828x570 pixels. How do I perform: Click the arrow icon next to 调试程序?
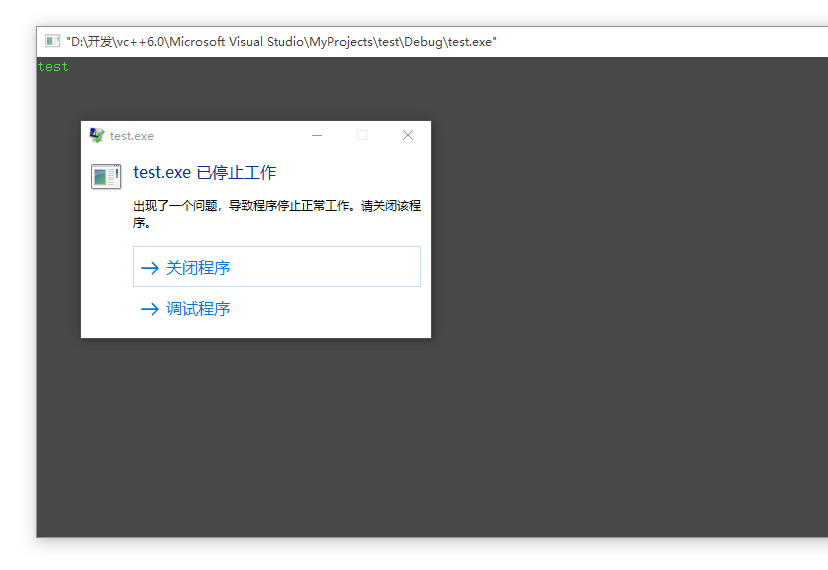tap(150, 309)
